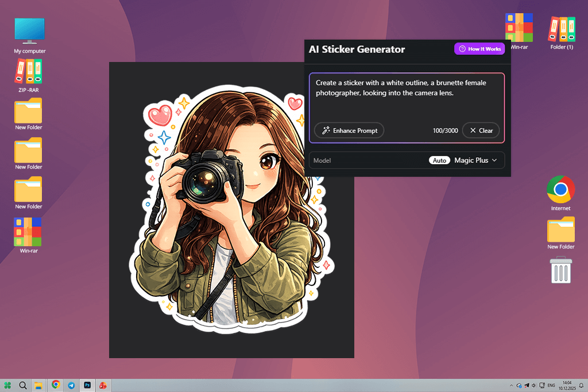
Task: Open the Magic Plus model dropdown
Action: pos(475,160)
